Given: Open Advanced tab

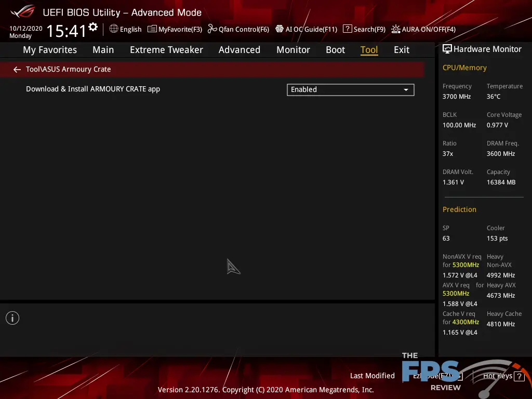Looking at the screenshot, I should (x=239, y=50).
